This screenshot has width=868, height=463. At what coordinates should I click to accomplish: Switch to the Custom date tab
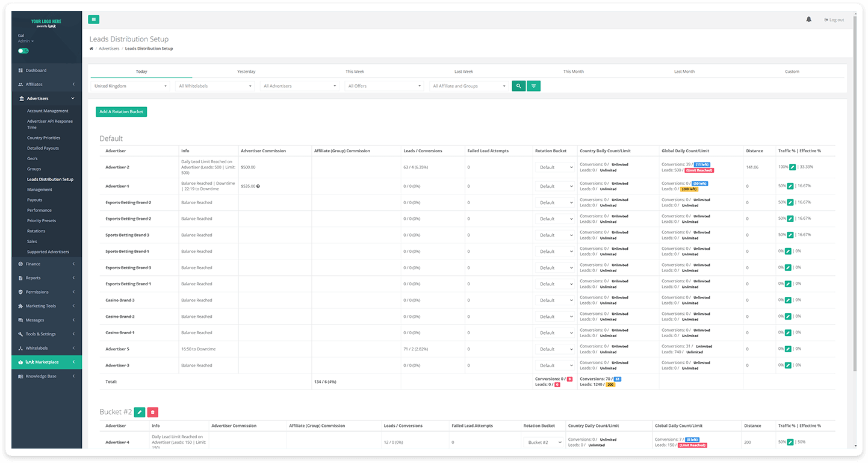click(x=792, y=72)
